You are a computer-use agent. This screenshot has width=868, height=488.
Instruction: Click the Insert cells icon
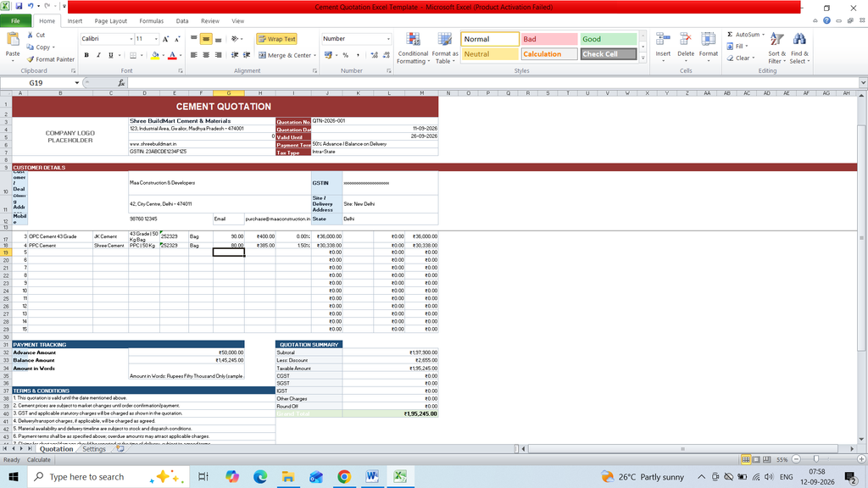tap(663, 40)
